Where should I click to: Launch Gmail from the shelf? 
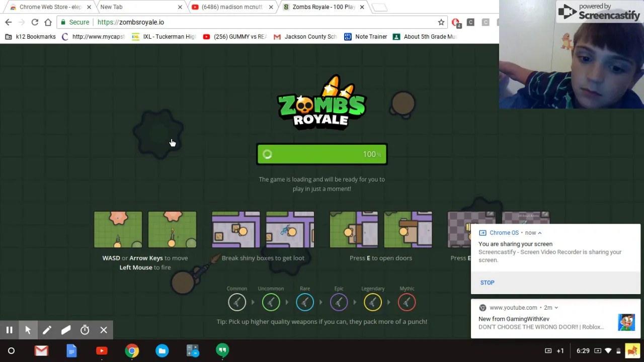coord(41,351)
